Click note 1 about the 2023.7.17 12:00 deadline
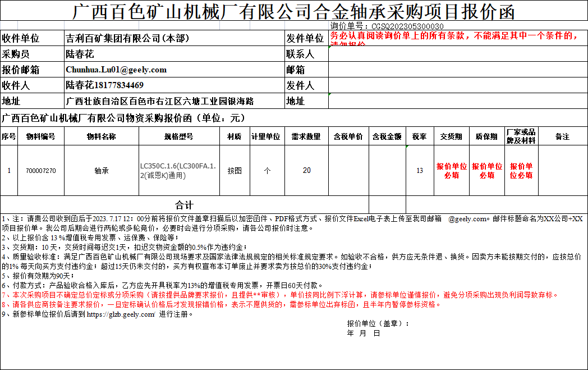588x370 pixels. pos(292,223)
